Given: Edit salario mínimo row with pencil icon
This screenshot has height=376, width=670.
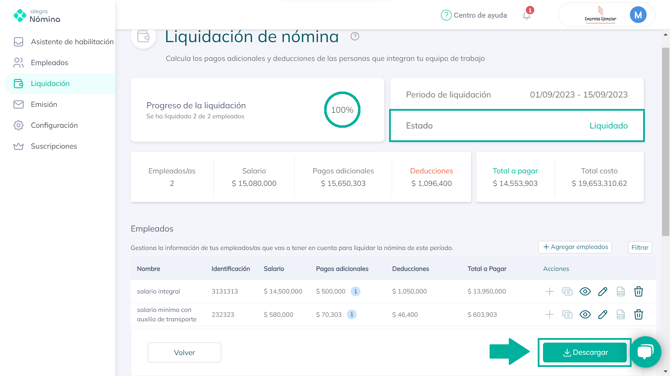Looking at the screenshot, I should 602,314.
